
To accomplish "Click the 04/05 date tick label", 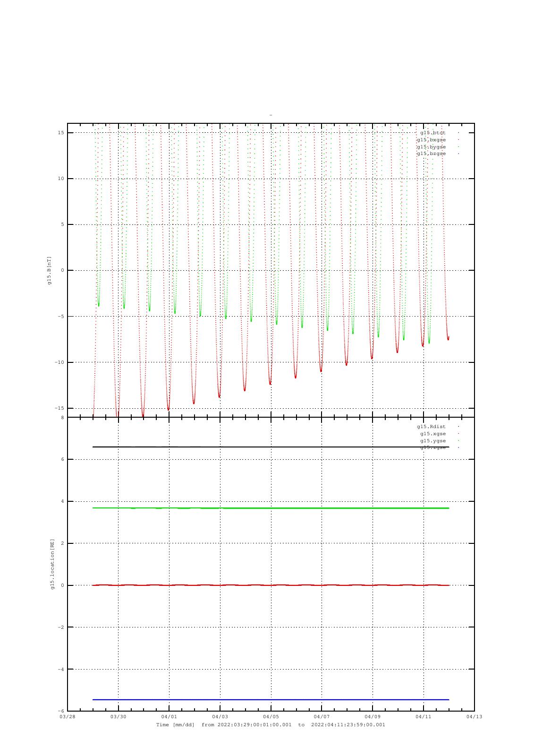I will point(271,717).
